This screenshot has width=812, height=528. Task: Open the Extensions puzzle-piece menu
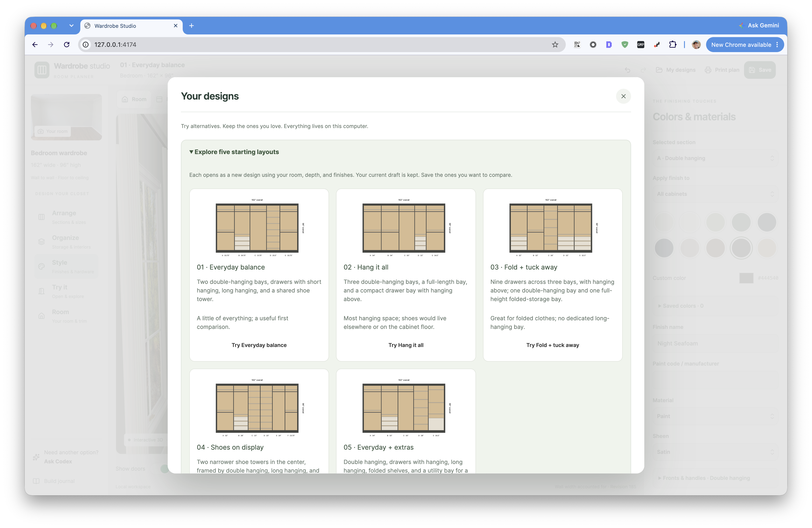pos(673,45)
